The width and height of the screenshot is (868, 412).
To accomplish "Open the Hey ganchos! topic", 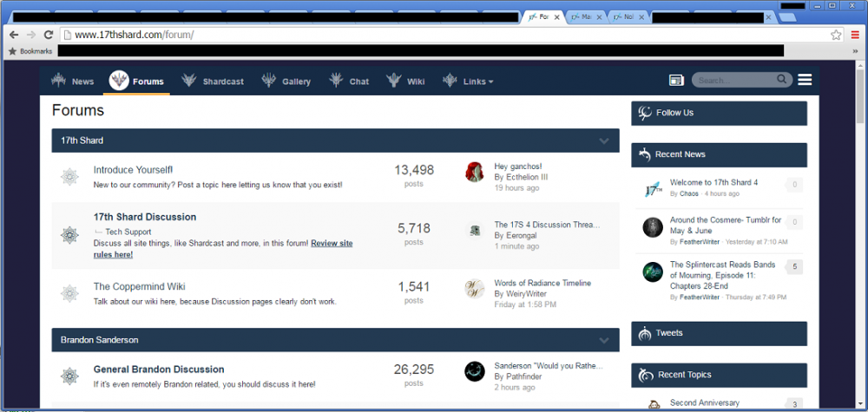I will (518, 167).
